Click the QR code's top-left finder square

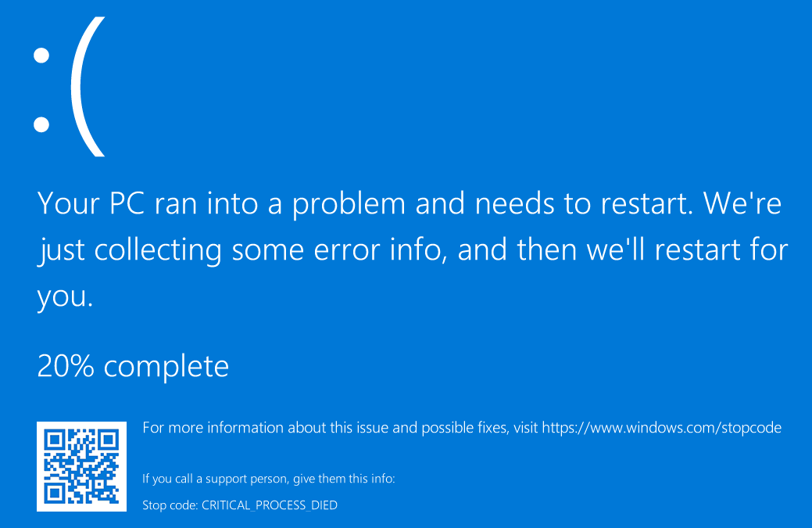55,440
